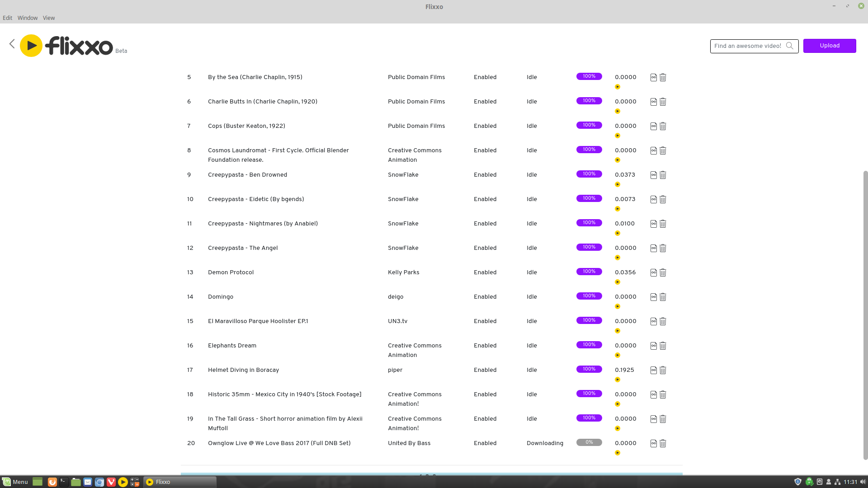
Task: Trash Creepypasta - Nightmares (by Anabiel)
Action: click(x=663, y=224)
